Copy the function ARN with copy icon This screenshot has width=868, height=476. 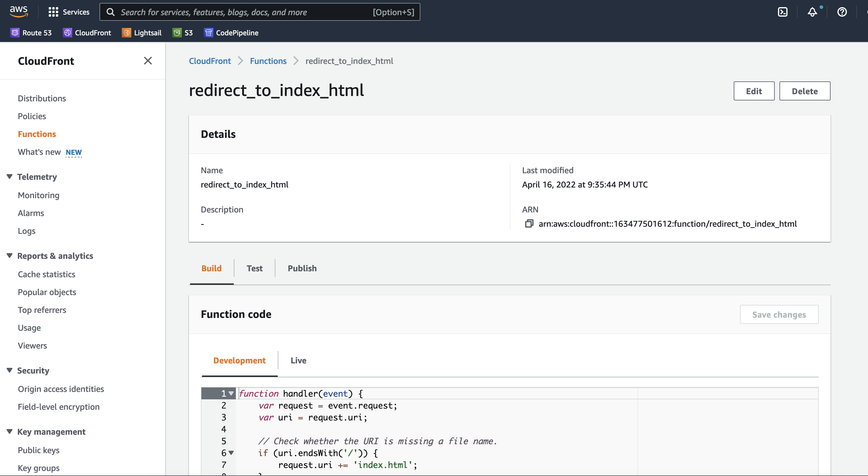(529, 223)
